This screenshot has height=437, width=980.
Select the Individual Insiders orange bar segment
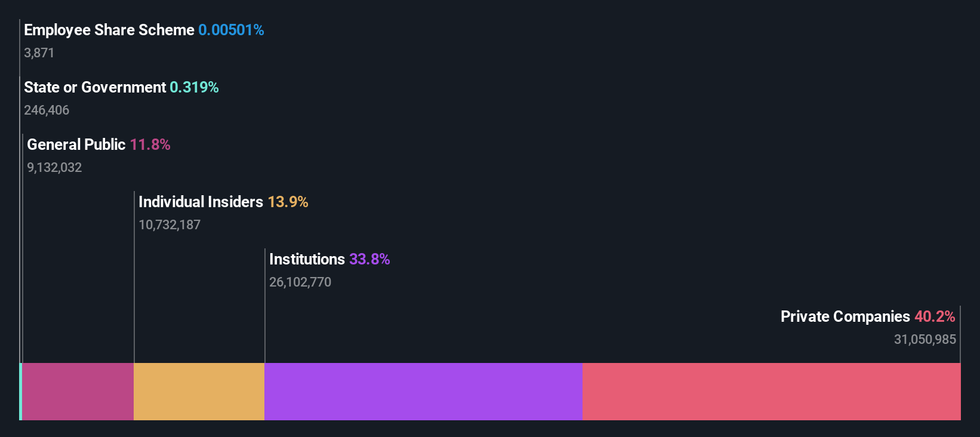click(199, 392)
